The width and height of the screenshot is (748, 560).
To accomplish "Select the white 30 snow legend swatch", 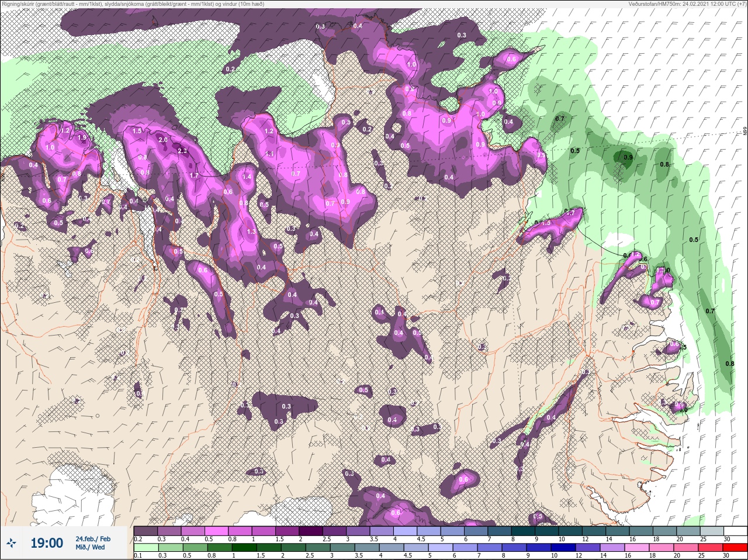I will tap(735, 531).
